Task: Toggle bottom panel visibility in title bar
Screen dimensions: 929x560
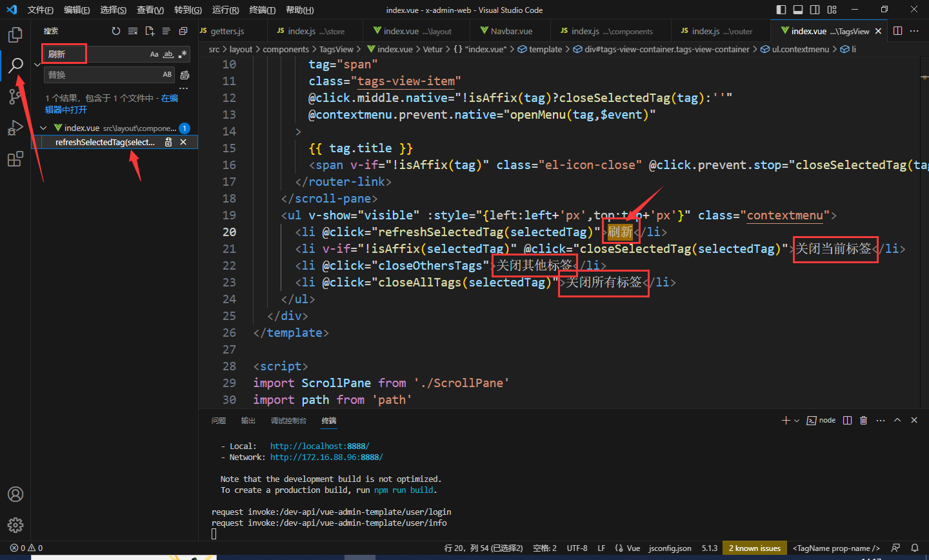Action: coord(798,10)
